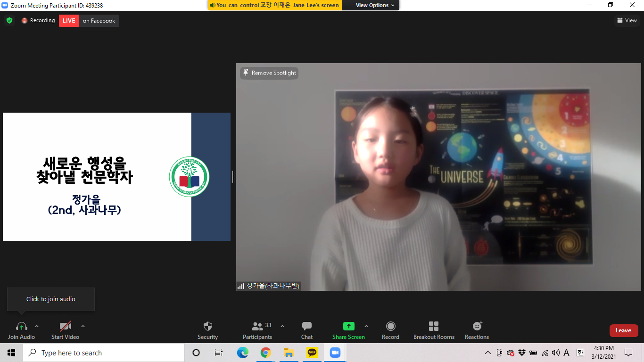The height and width of the screenshot is (362, 644).
Task: Click the Windows taskbar search box
Action: (104, 353)
